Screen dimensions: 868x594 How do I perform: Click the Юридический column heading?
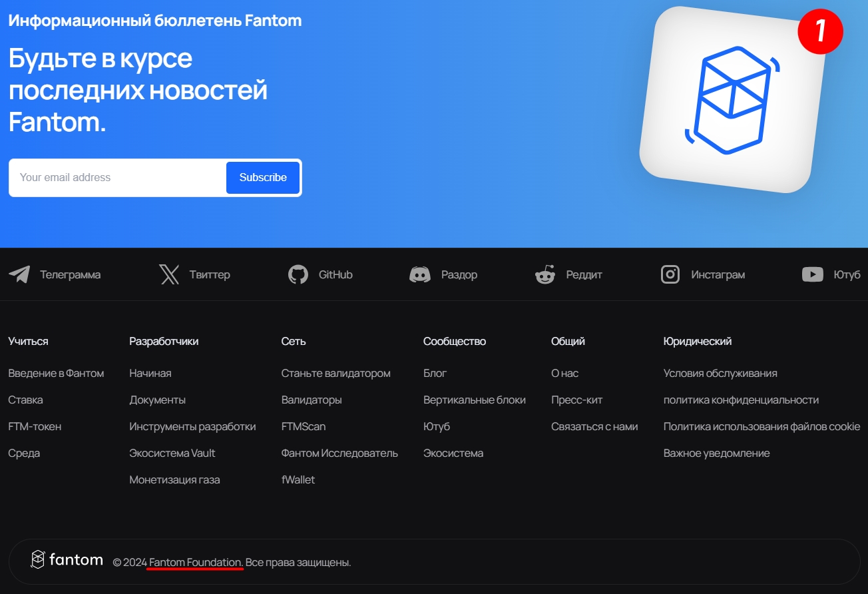coord(698,342)
